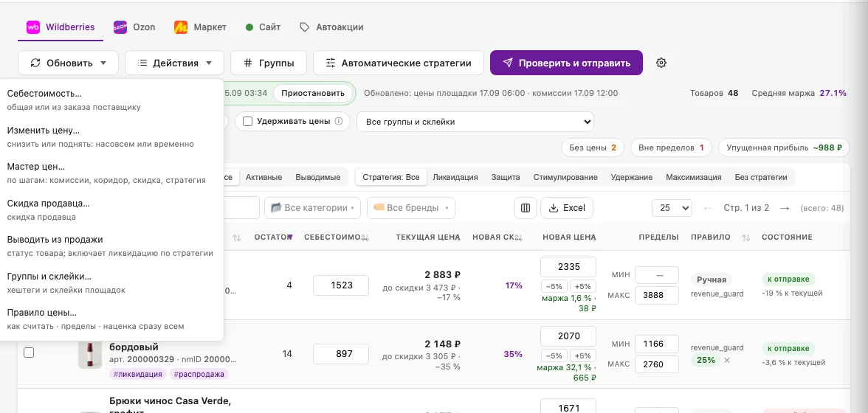Viewport: 868px width, 413px height.
Task: Filter by Без стратегии
Action: click(x=760, y=178)
